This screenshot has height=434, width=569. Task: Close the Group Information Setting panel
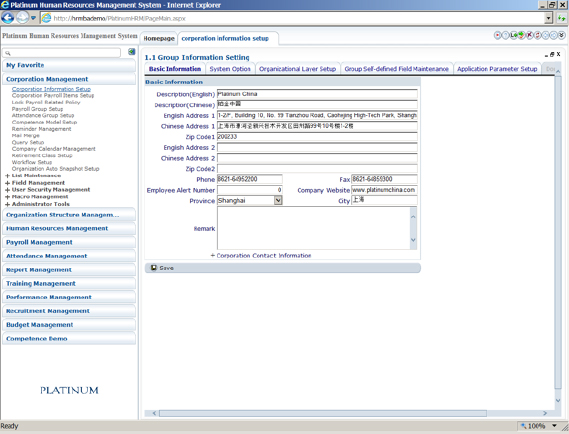coord(558,54)
